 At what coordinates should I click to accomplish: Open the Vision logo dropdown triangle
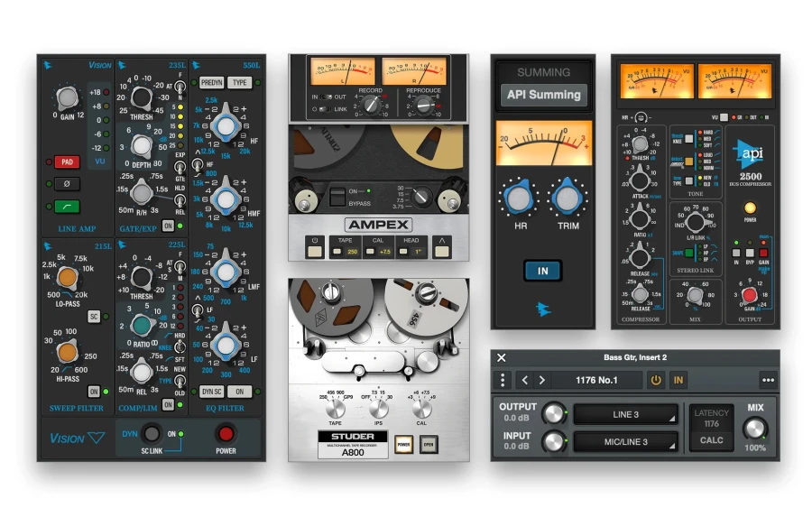tap(97, 438)
